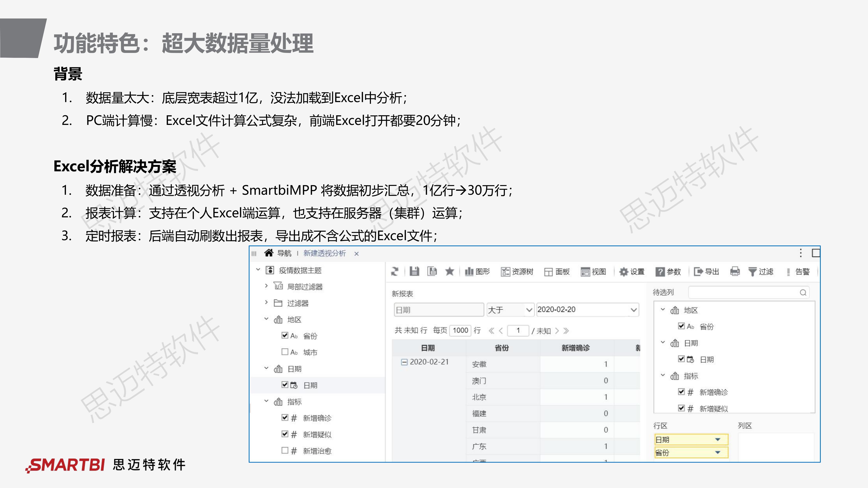
Task: Click the star favorite button
Action: point(450,272)
